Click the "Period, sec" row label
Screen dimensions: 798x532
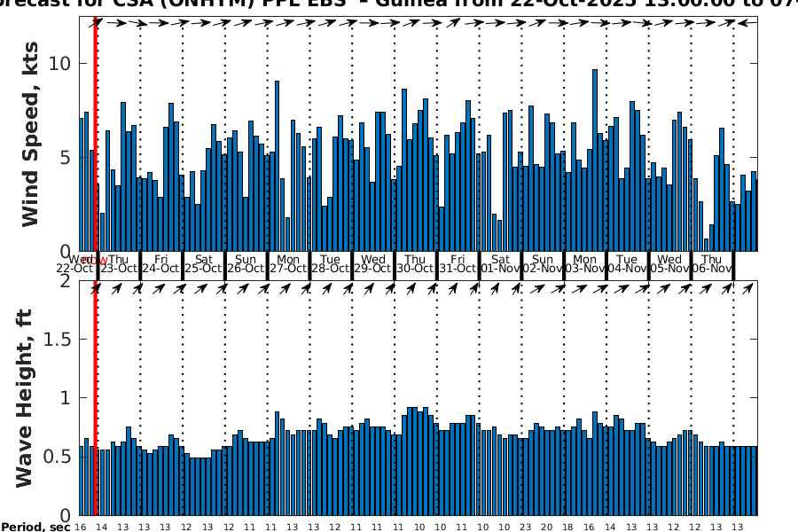click(35, 528)
